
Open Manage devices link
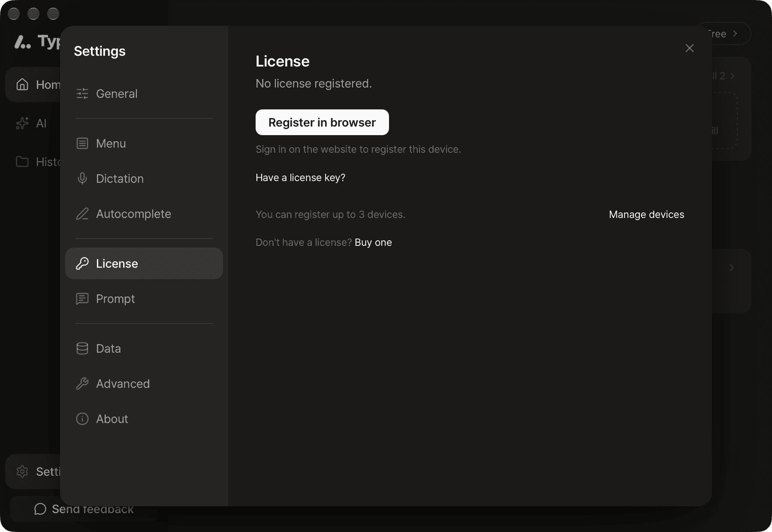646,215
